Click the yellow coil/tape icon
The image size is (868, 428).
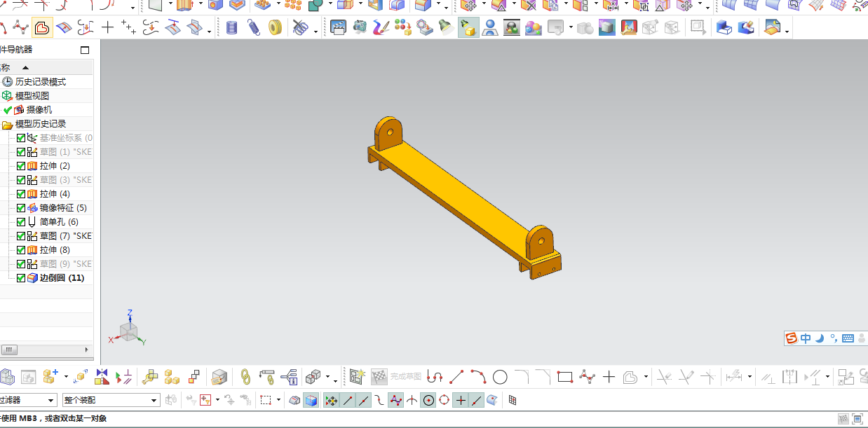click(275, 28)
